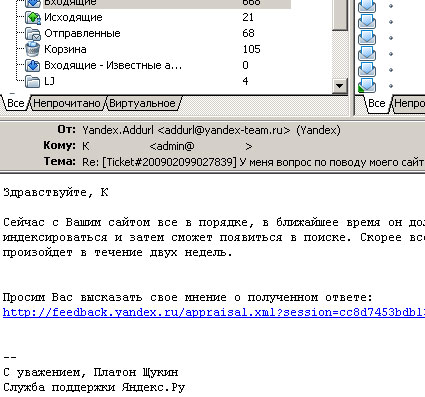Click the (Yandex) sender note
425x397 pixels.
318,130
